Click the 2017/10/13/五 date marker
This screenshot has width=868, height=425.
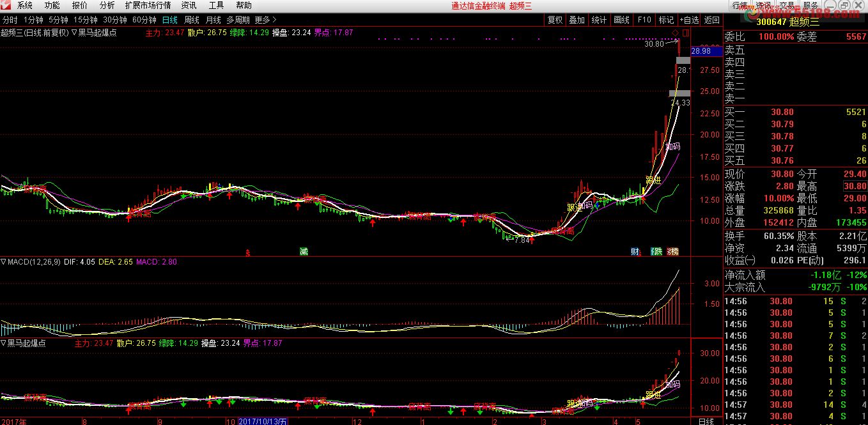point(263,421)
